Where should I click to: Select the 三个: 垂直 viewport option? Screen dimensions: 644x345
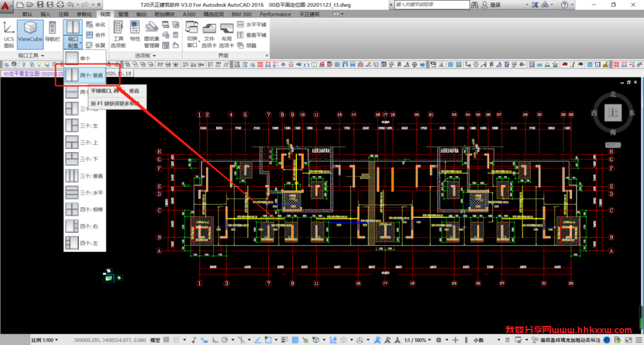(x=85, y=176)
